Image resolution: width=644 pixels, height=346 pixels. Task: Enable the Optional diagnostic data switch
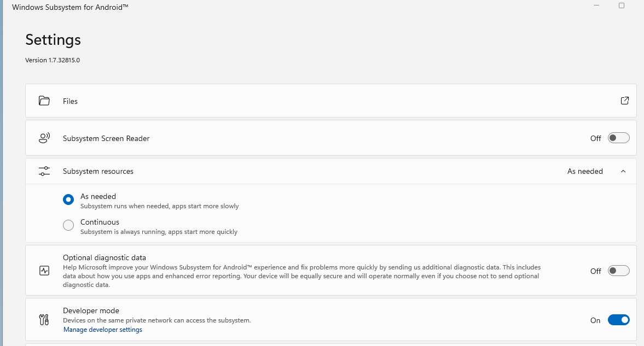[618, 271]
